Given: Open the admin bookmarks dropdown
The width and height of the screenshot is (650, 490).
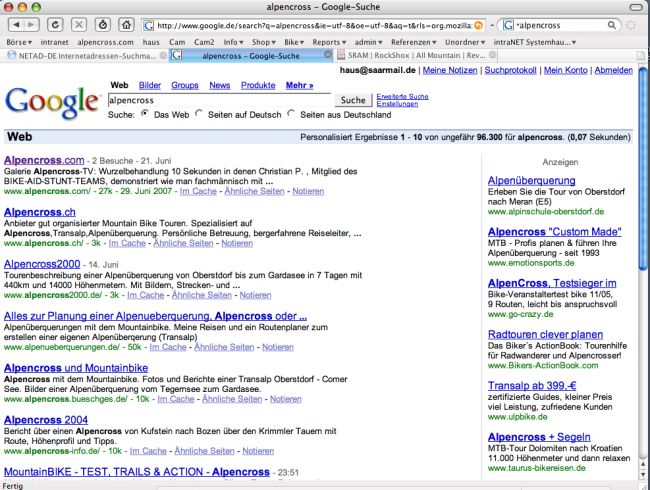Looking at the screenshot, I should pos(368,42).
